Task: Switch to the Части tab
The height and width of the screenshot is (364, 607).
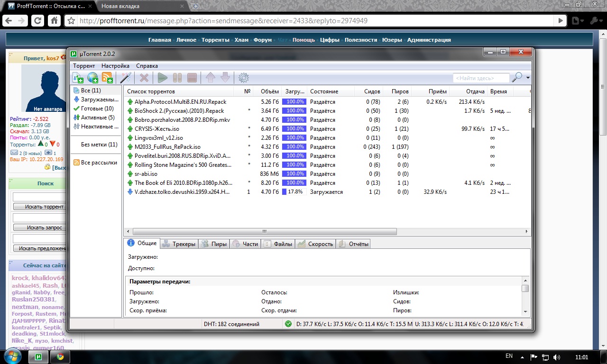Action: coord(245,244)
